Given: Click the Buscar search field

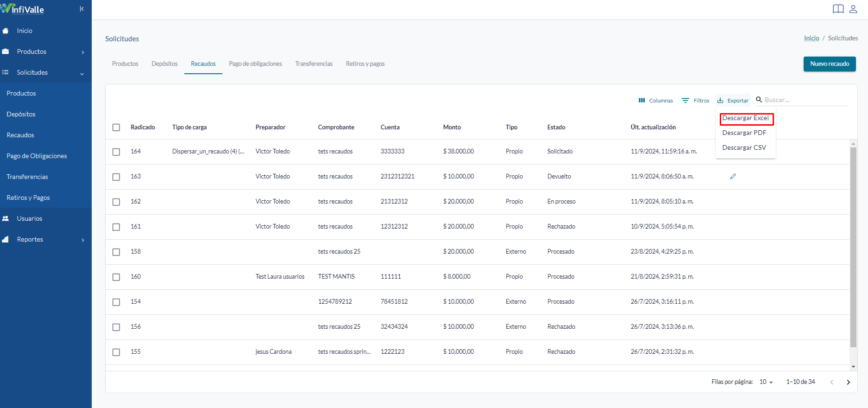Looking at the screenshot, I should click(x=806, y=100).
